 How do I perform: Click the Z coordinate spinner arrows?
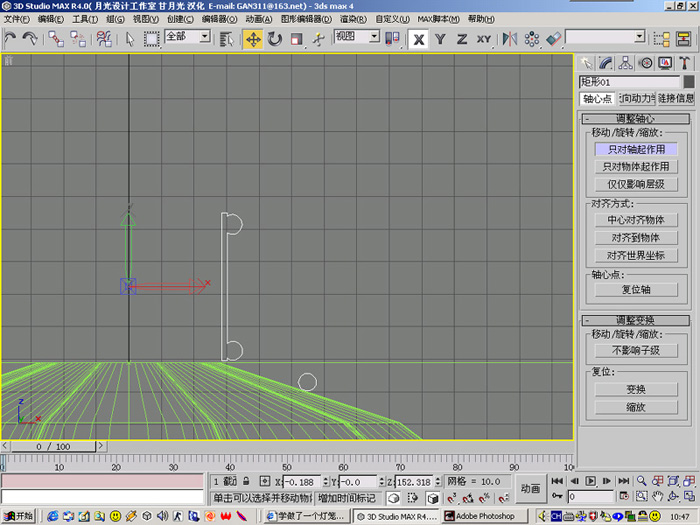coord(438,482)
